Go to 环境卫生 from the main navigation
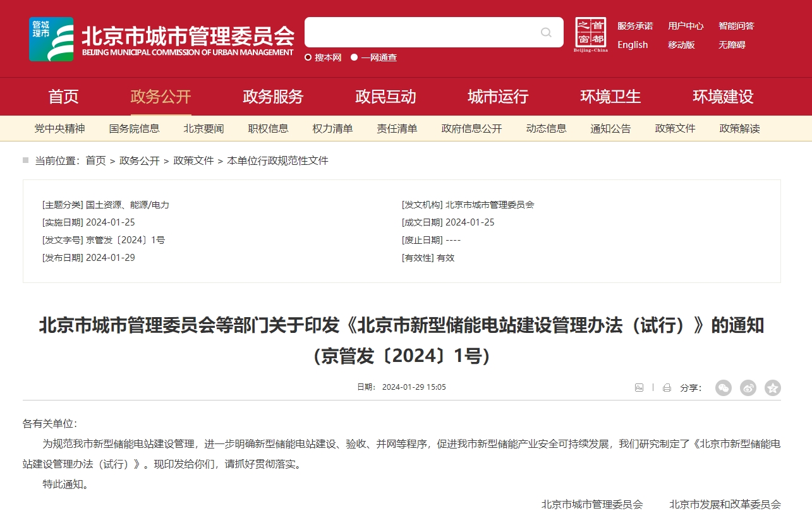812x518 pixels. [x=610, y=97]
